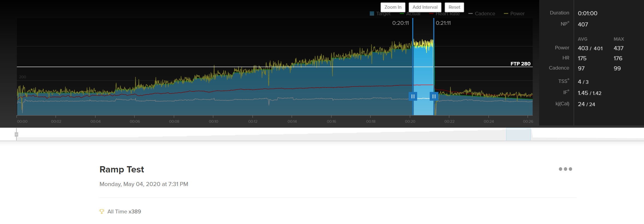Click the average HR value 175

[582, 58]
